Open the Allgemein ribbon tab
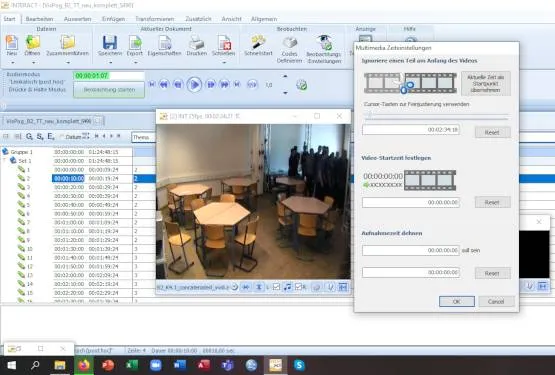This screenshot has height=375, width=555. (264, 19)
